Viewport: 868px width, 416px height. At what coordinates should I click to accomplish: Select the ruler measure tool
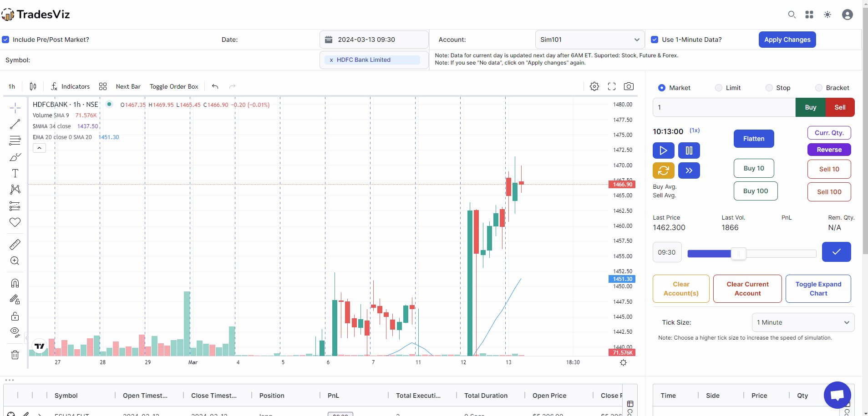15,245
